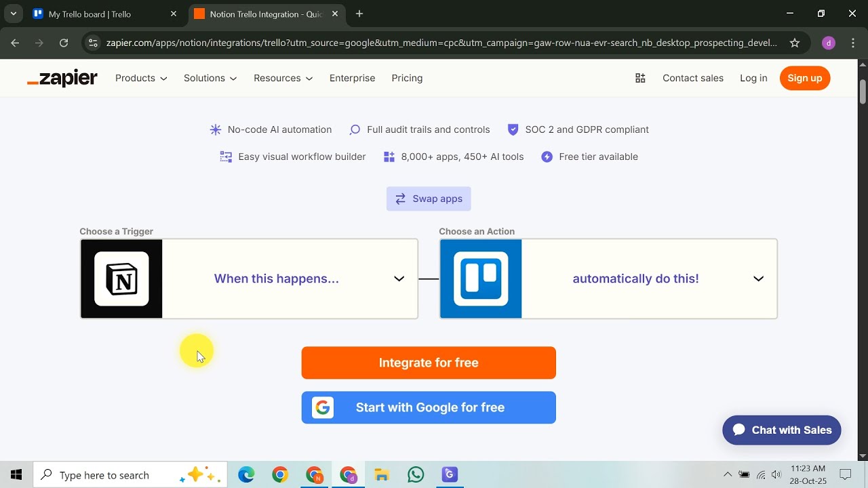Image resolution: width=868 pixels, height=488 pixels.
Task: Click the 8,000+ apps grid icon
Action: coord(389,157)
